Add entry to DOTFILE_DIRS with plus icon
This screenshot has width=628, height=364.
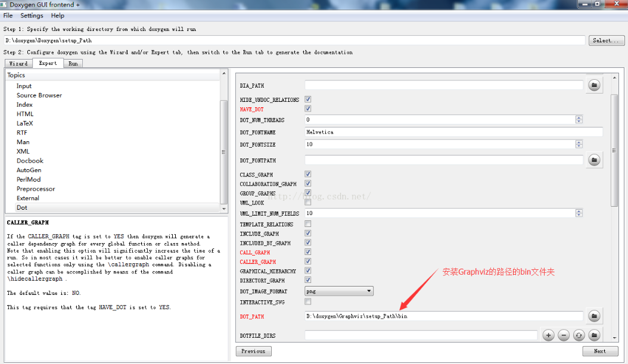coord(548,335)
